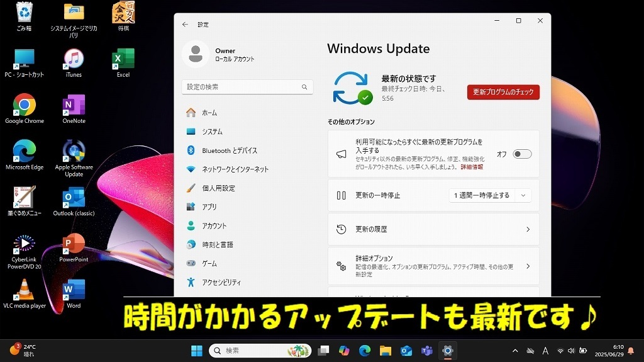
Task: Select ゲーム in the sidebar
Action: click(x=247, y=263)
